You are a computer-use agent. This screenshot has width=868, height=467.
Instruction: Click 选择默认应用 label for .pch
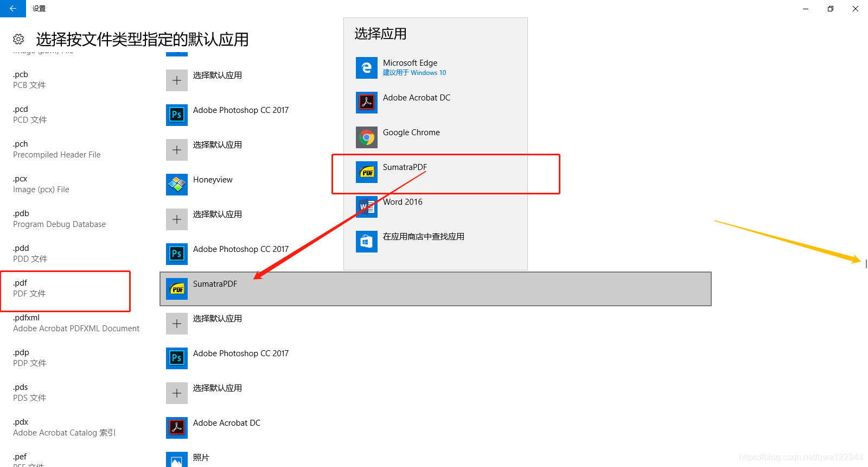point(218,145)
